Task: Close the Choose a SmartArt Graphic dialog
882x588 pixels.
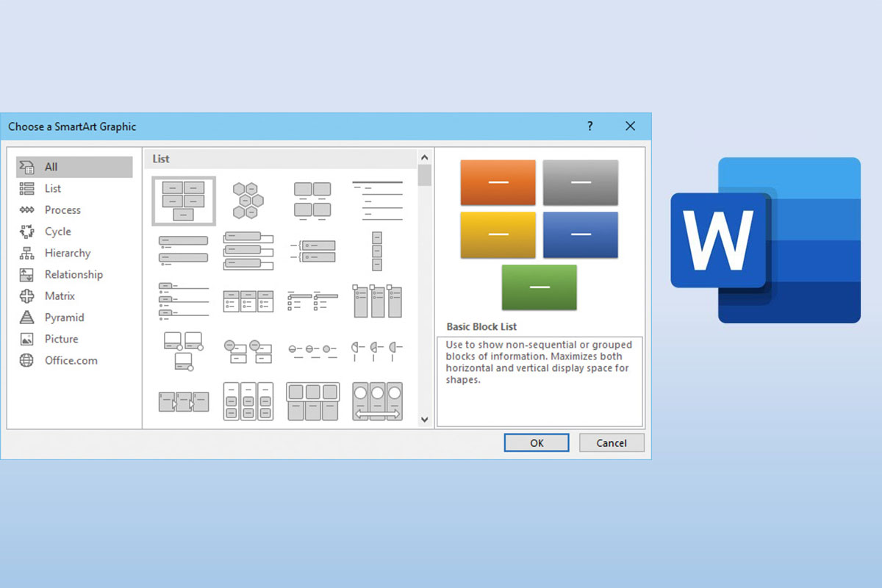Action: pos(630,126)
